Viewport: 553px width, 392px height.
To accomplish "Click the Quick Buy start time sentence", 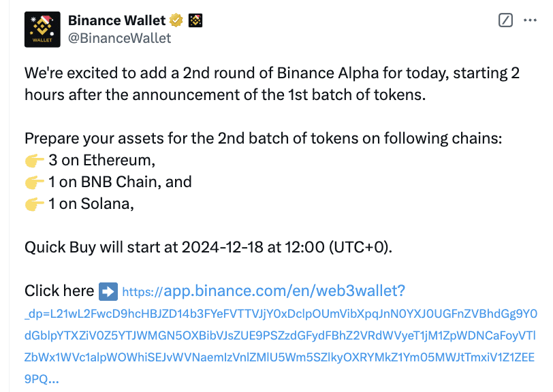I will click(x=208, y=248).
